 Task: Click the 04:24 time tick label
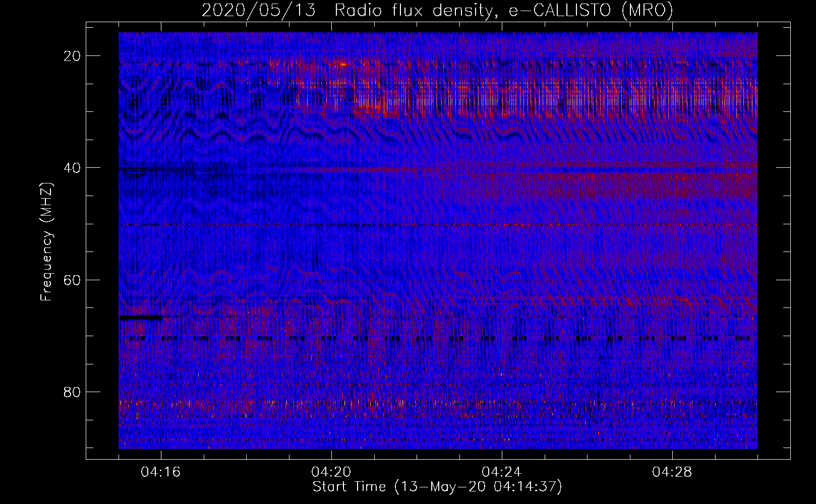pos(502,472)
